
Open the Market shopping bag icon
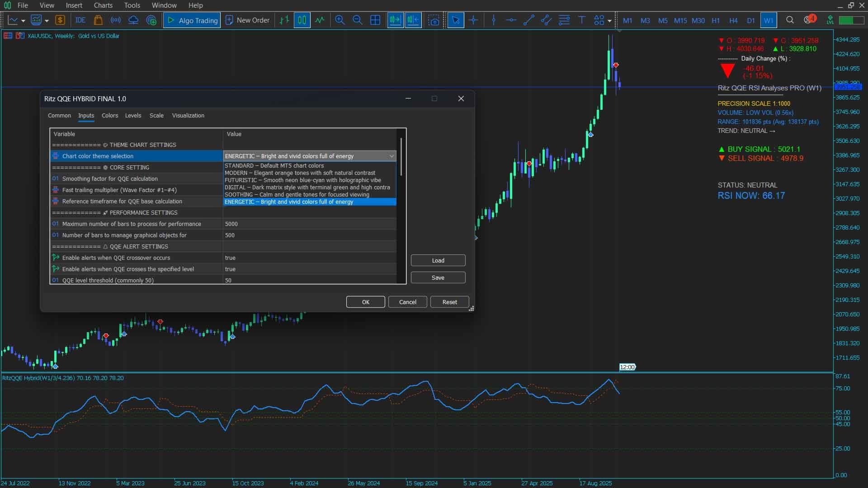(98, 20)
